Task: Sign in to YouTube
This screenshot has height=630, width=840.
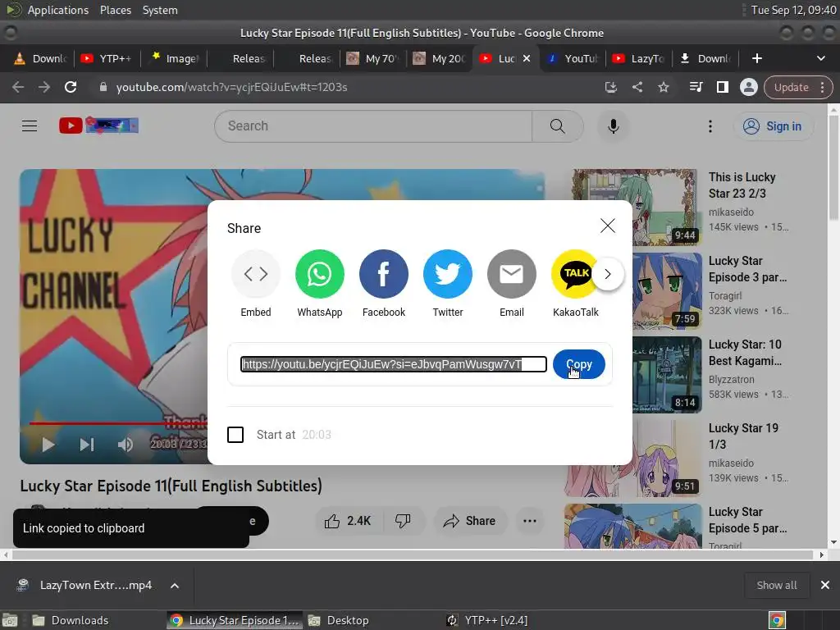Action: coord(773,126)
